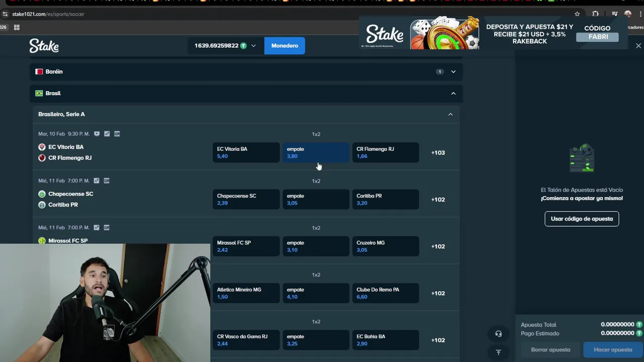Click the Stake logo in the header
This screenshot has height=362, width=644.
coord(44,46)
